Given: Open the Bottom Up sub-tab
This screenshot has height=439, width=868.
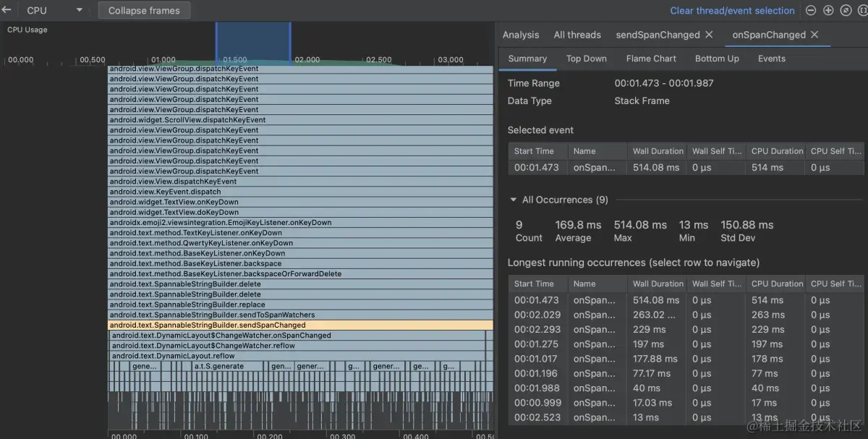Looking at the screenshot, I should pyautogui.click(x=717, y=59).
